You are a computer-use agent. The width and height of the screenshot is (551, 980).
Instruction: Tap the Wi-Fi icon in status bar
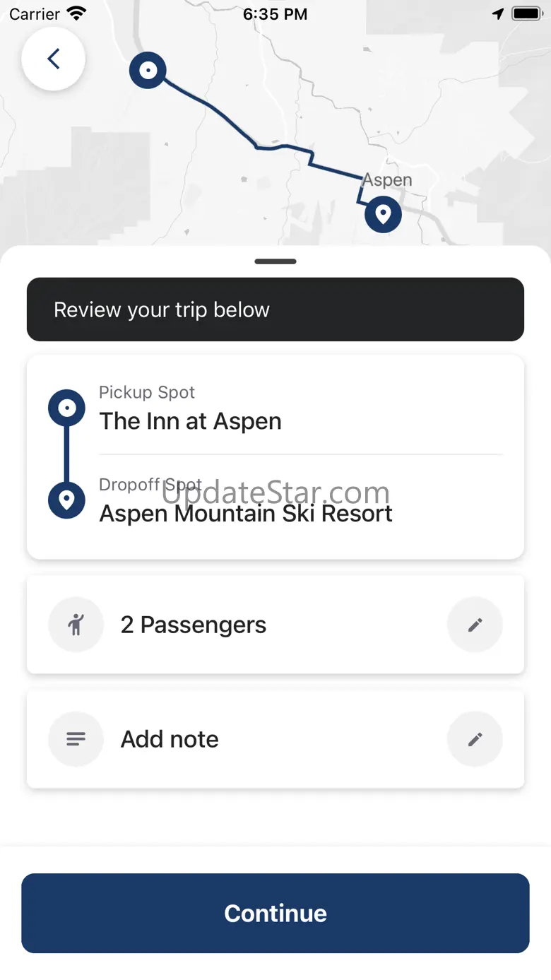point(76,14)
